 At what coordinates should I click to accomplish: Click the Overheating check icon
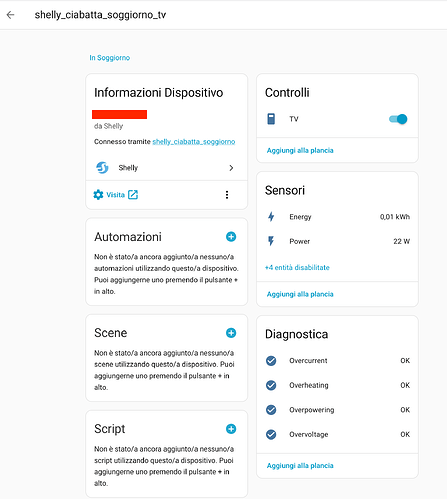[x=271, y=385]
